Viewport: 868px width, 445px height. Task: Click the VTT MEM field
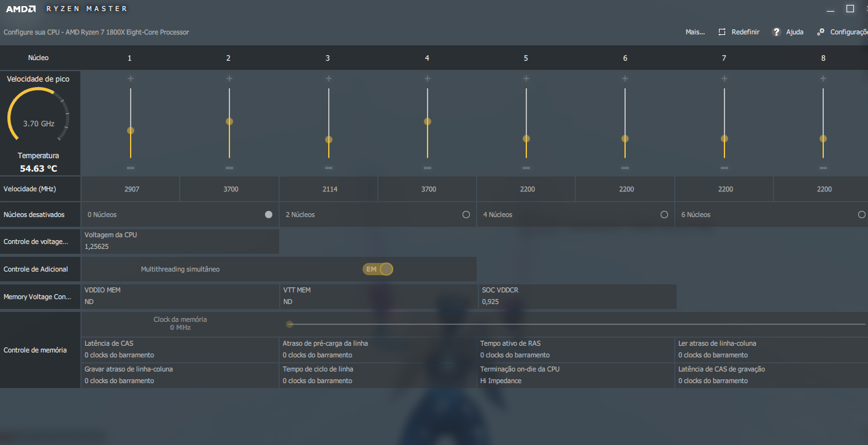378,296
